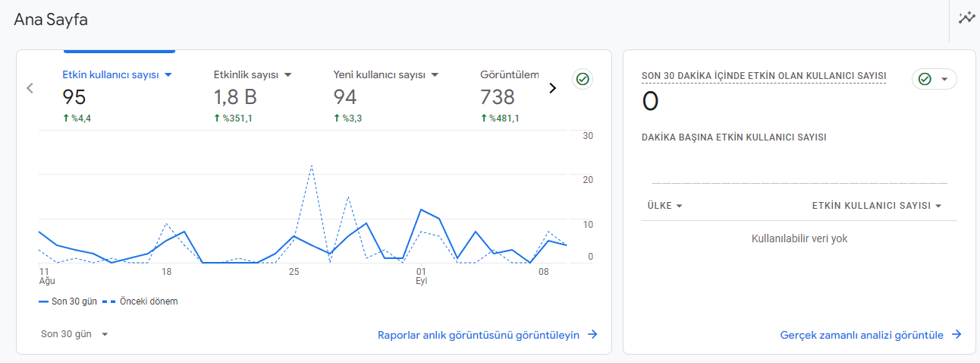Open Raporlar anlık görüntüsünü görüntüleyin link

(x=479, y=335)
